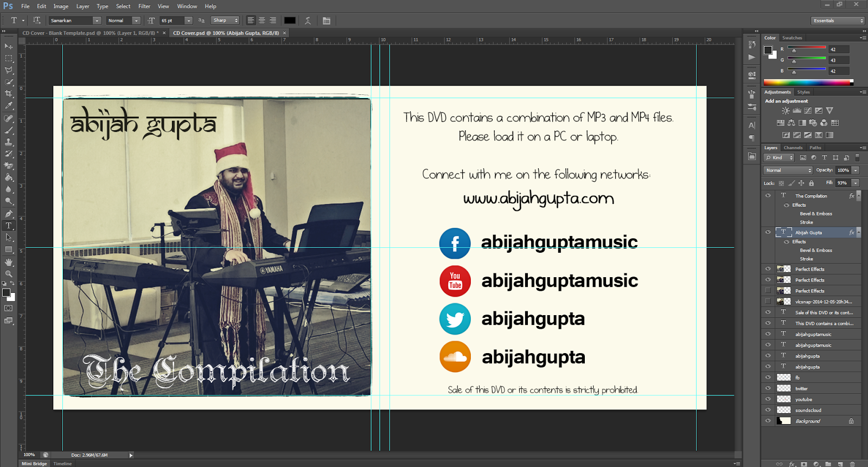Open the Create Warped Text dialog

click(x=308, y=21)
